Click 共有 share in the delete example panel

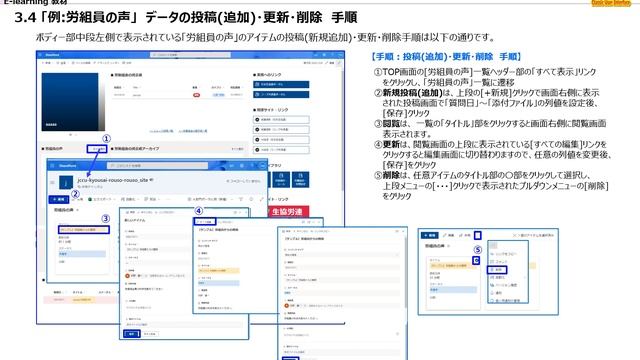(x=464, y=236)
